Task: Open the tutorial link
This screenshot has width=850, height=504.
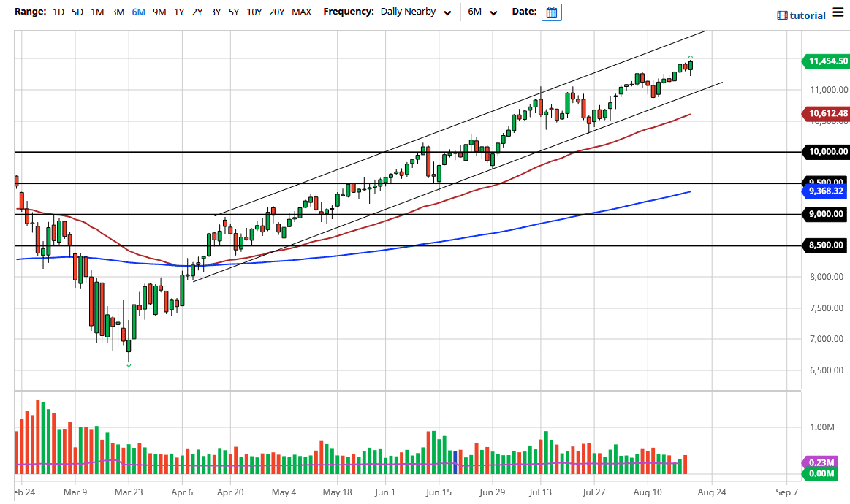Action: coord(809,15)
